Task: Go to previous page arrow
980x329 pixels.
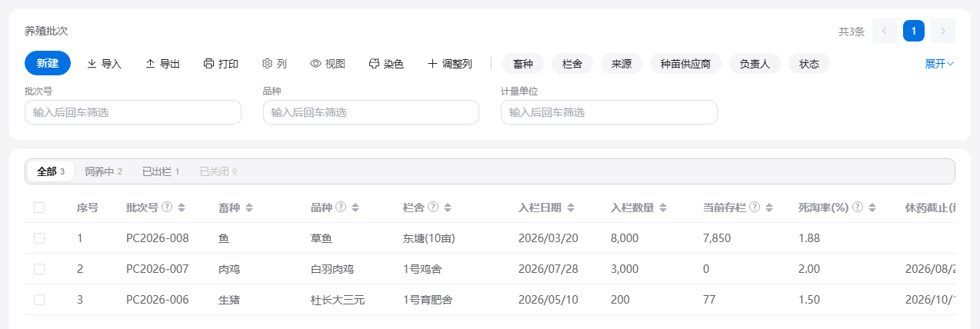Action: (885, 31)
